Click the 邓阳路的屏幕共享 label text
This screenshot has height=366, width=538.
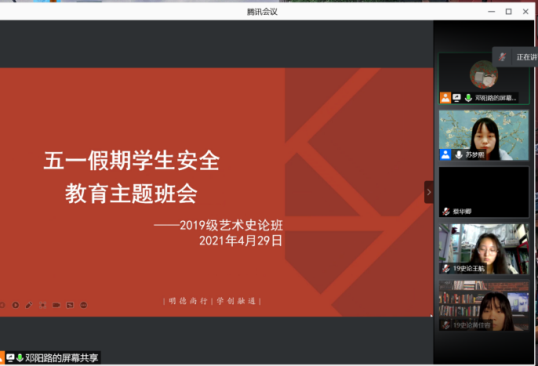62,358
